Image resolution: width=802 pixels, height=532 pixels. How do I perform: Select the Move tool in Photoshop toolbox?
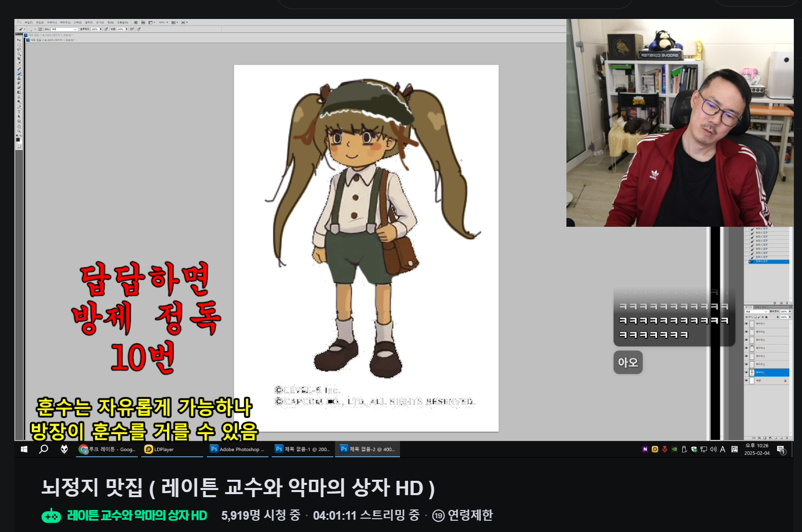click(19, 40)
